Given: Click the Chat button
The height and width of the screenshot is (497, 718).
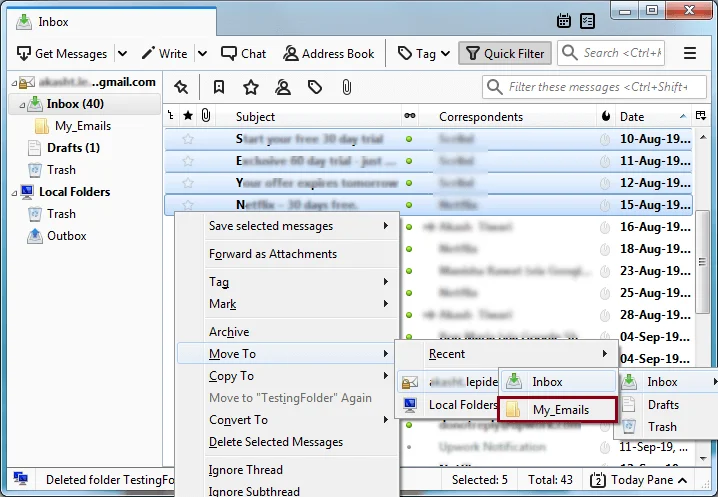Looking at the screenshot, I should (244, 54).
